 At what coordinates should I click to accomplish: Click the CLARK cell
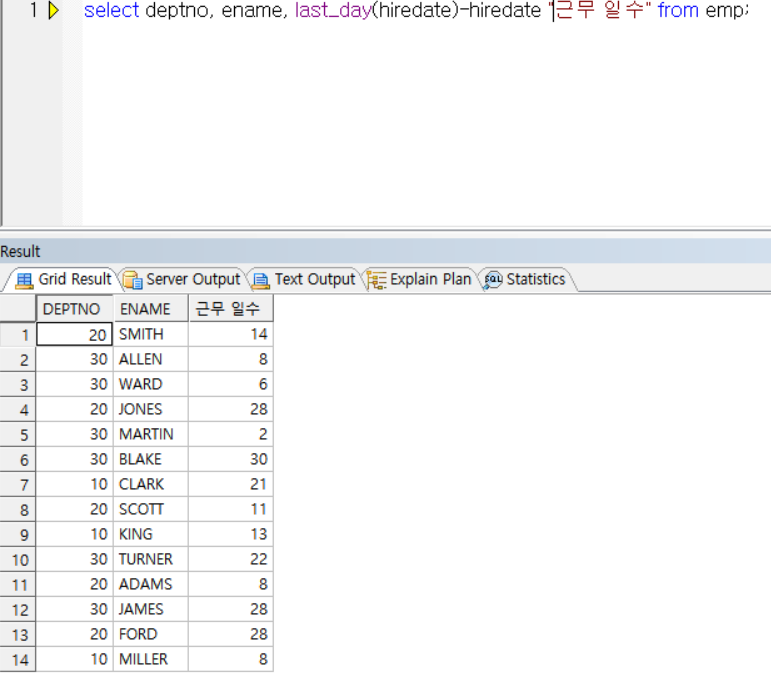151,485
